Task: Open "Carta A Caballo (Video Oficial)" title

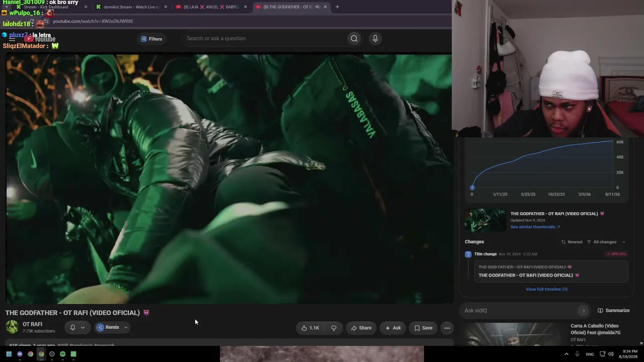Action: click(x=596, y=329)
